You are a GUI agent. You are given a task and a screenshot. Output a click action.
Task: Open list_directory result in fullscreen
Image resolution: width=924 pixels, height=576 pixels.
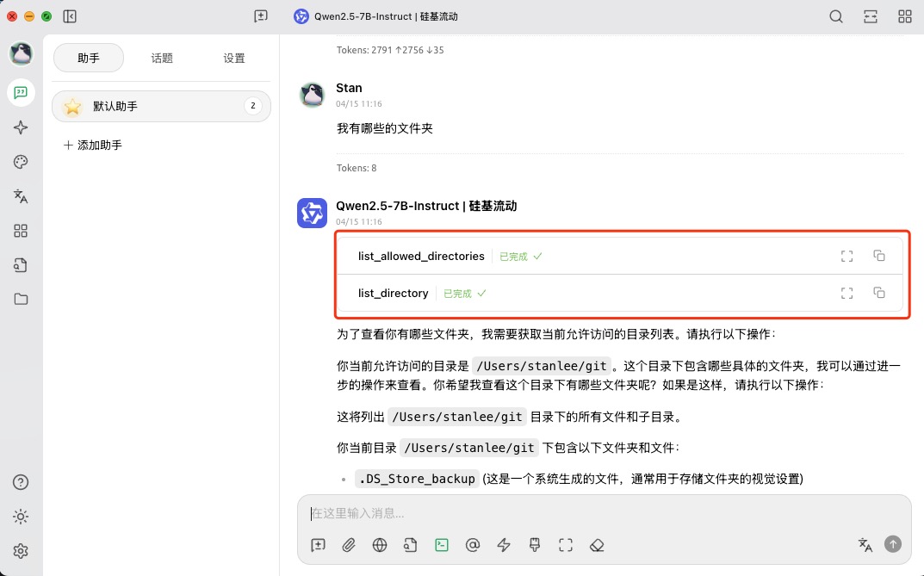click(846, 294)
